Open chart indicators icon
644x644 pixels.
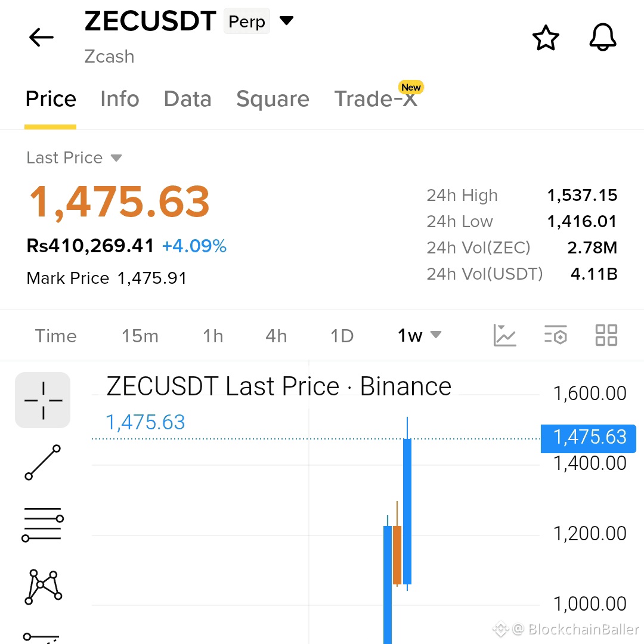(x=504, y=335)
